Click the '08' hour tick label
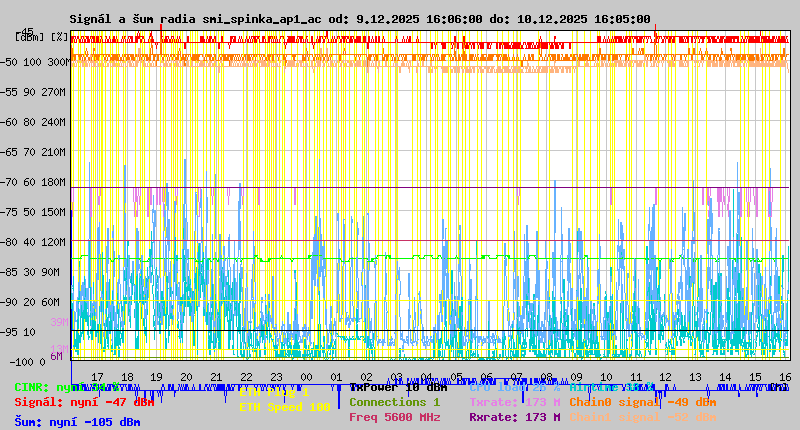The image size is (800, 430). (546, 377)
